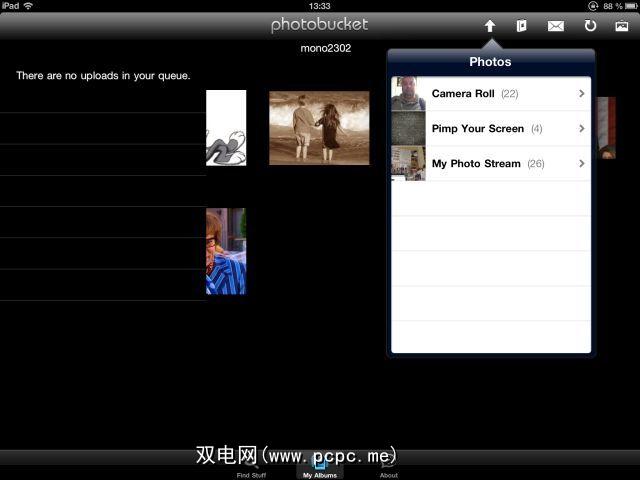Tap the (26) count next to My Photo Stream
The image size is (640, 480).
[536, 164]
